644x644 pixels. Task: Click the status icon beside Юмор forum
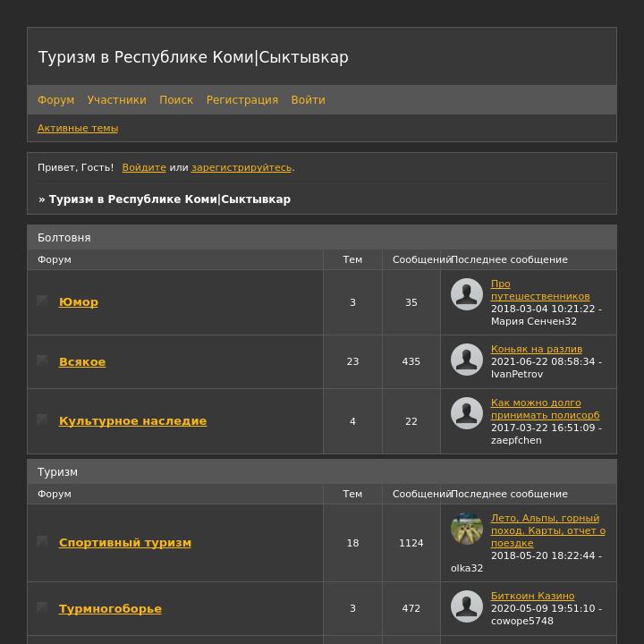click(x=42, y=301)
